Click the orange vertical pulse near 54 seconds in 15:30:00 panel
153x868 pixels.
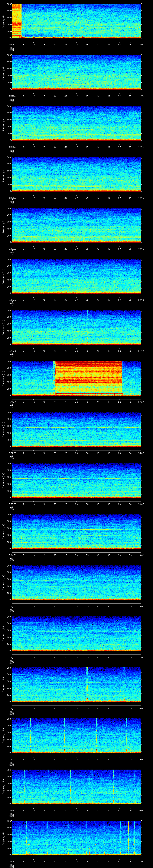[128, 838]
